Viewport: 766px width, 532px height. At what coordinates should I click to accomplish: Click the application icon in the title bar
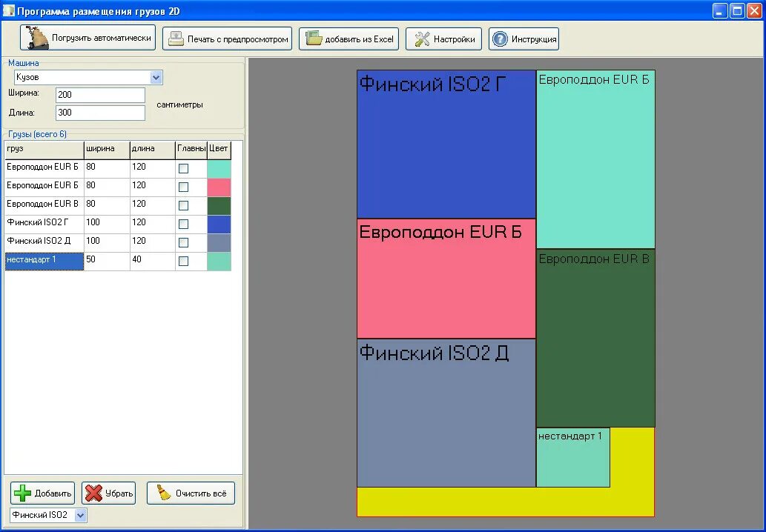(x=8, y=10)
